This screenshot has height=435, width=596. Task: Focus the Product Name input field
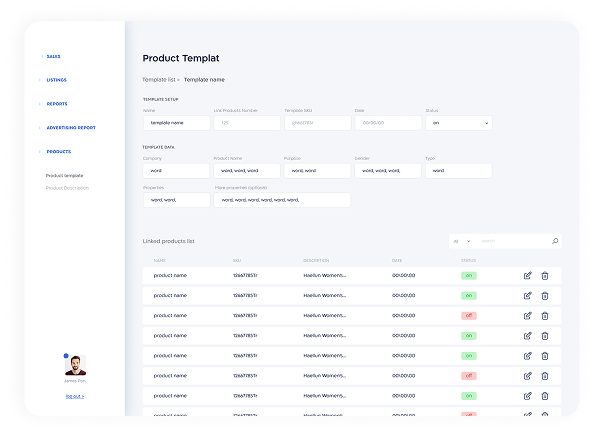[x=247, y=171]
